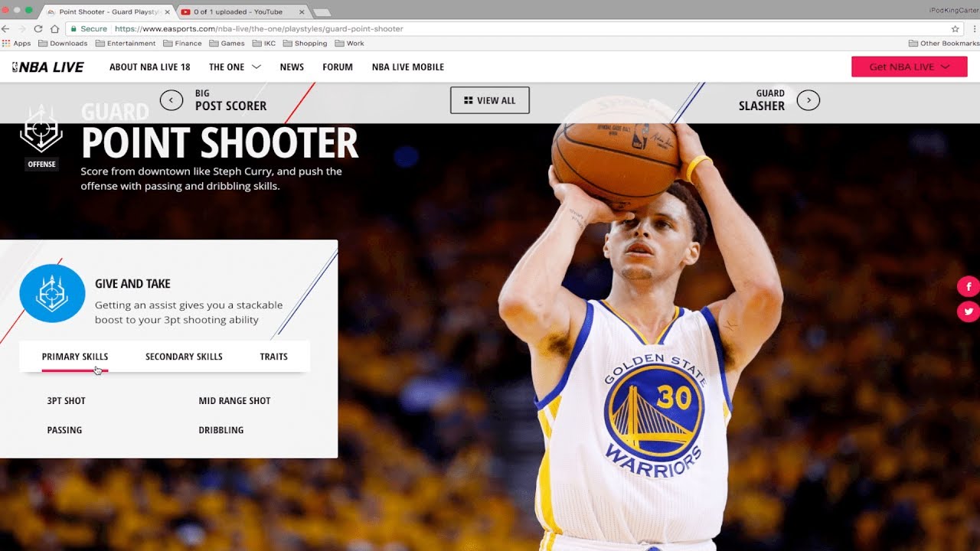Select the PRIMARY SKILLS tab

point(75,357)
